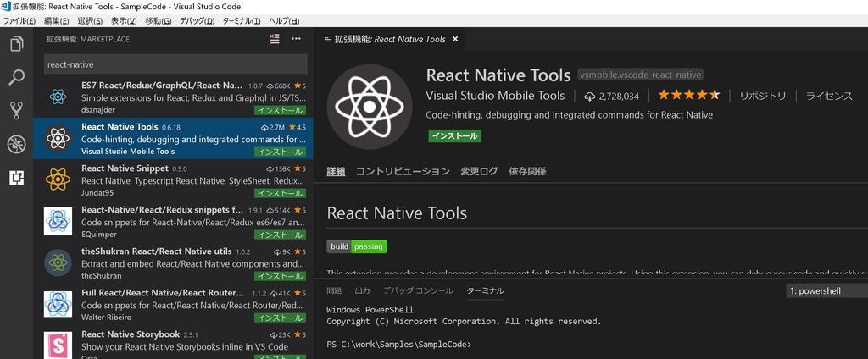Click the Walter Ribeiro publisher name
The width and height of the screenshot is (868, 359).
pyautogui.click(x=108, y=317)
